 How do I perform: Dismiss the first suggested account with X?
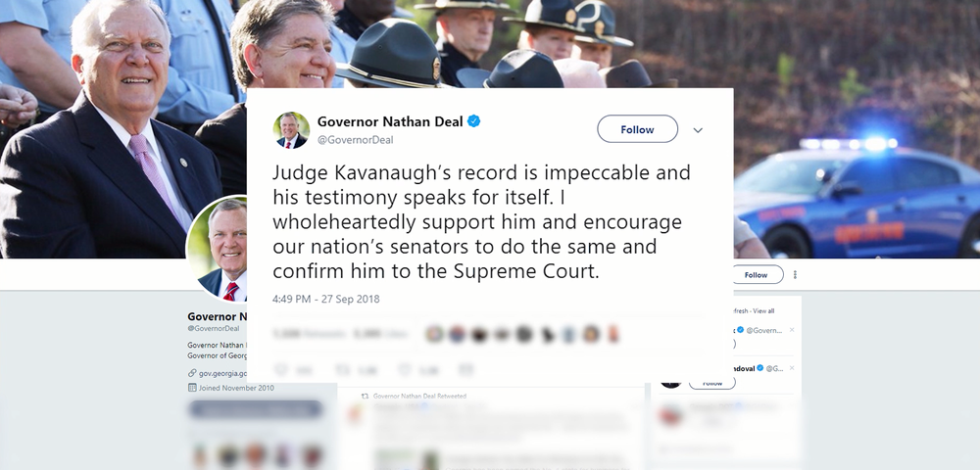[x=792, y=330]
